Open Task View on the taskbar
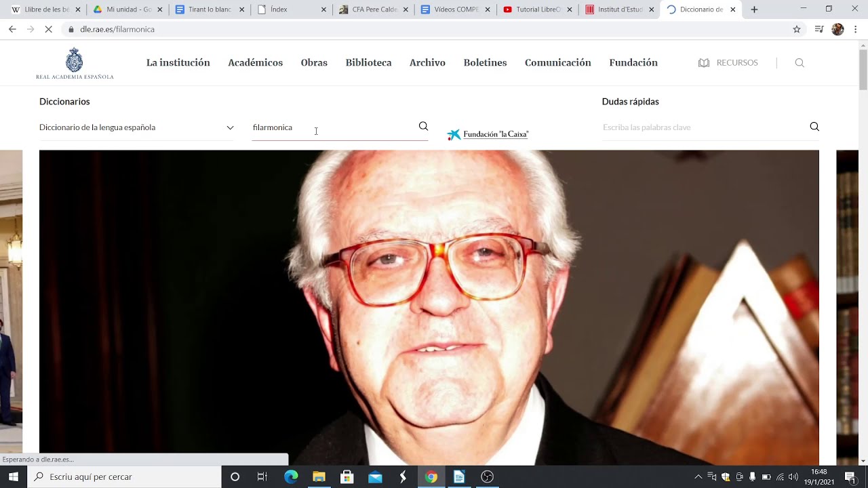The image size is (868, 488). tap(262, 476)
